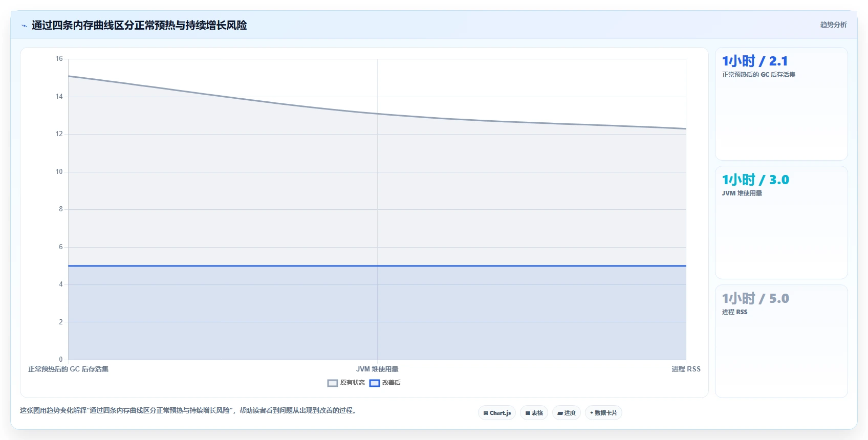Viewport: 868px width, 440px height.
Task: Select the 数据卡片 tag
Action: click(603, 413)
